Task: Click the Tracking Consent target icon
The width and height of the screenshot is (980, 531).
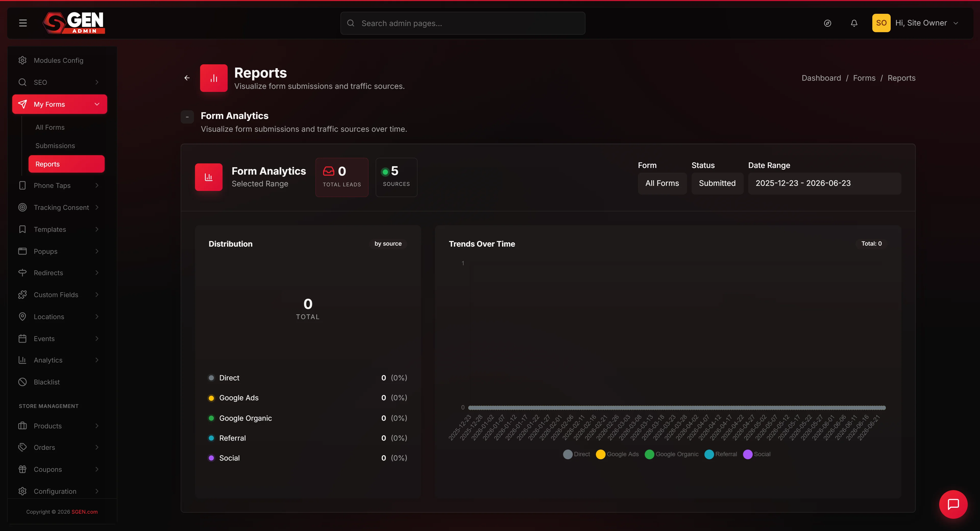Action: tap(22, 208)
